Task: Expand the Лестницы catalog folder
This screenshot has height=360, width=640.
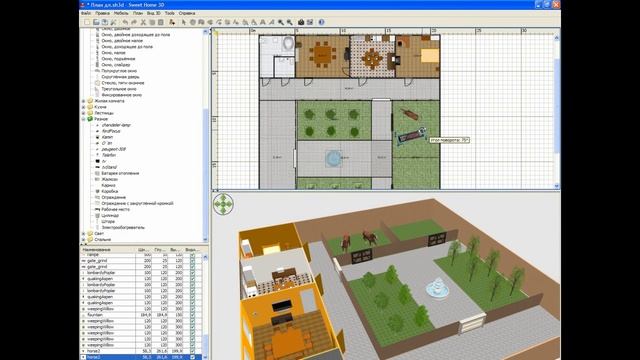Action: click(x=84, y=113)
